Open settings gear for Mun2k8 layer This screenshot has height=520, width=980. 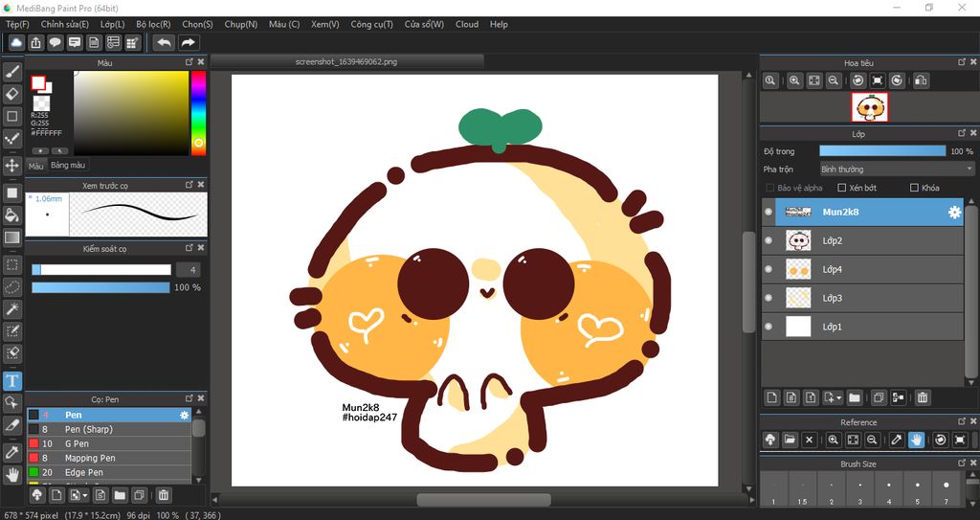(954, 213)
